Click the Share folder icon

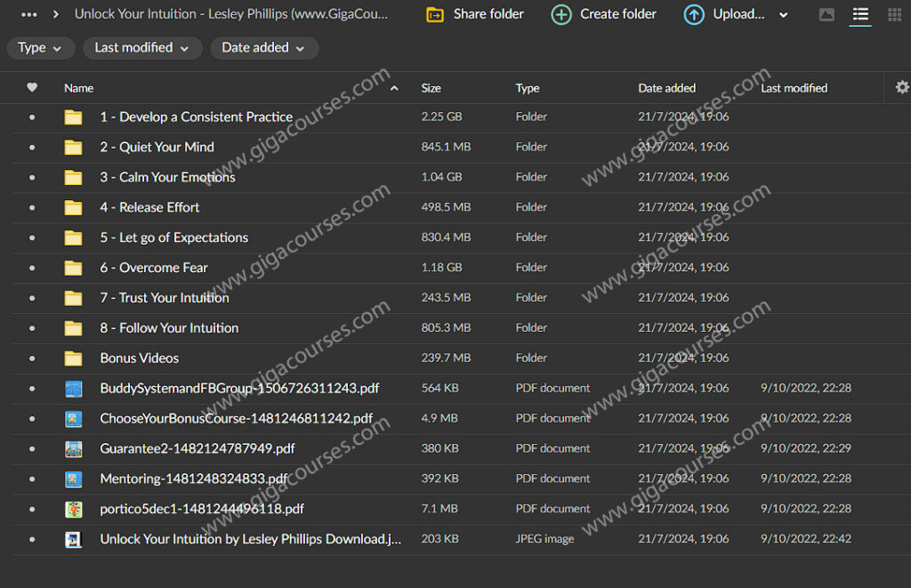[435, 14]
